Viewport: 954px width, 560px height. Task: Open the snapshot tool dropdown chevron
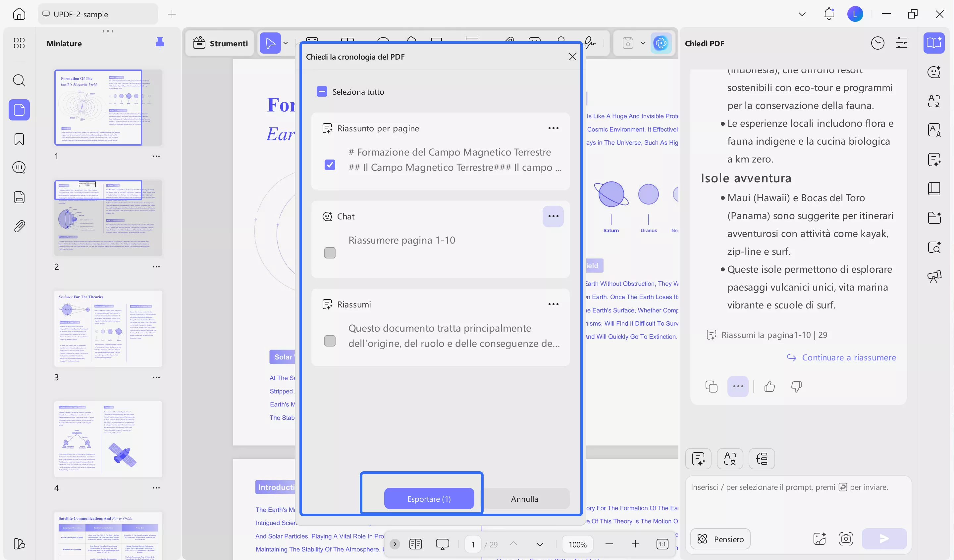[x=643, y=43]
